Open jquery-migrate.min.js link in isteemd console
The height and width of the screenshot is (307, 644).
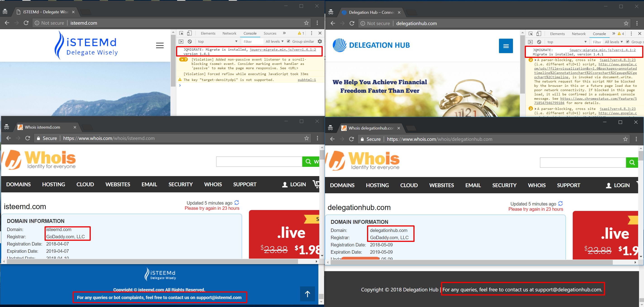click(282, 50)
